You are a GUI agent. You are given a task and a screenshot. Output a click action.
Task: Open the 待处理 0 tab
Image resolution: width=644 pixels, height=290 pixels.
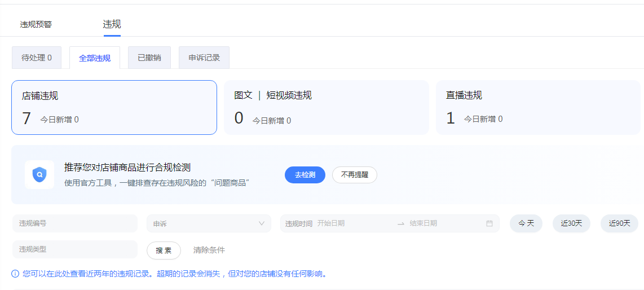(x=37, y=58)
